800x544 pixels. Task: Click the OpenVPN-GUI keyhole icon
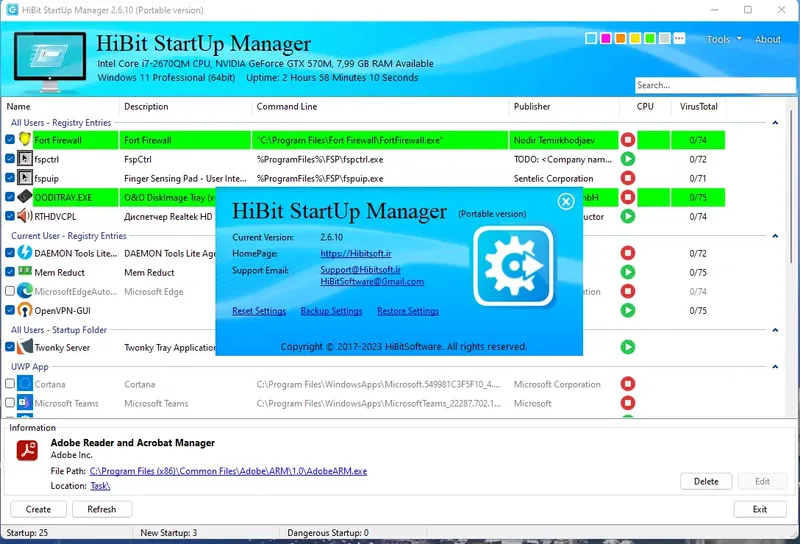pos(24,310)
